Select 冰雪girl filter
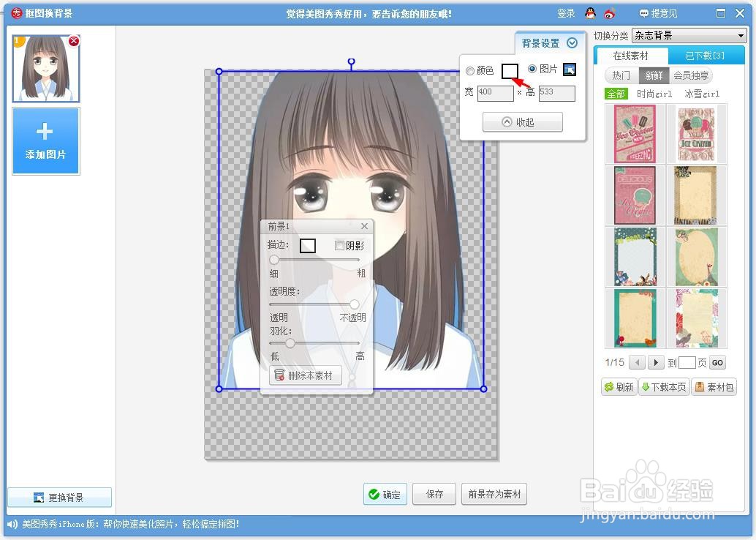Viewport: 756px width, 540px height. pos(701,94)
